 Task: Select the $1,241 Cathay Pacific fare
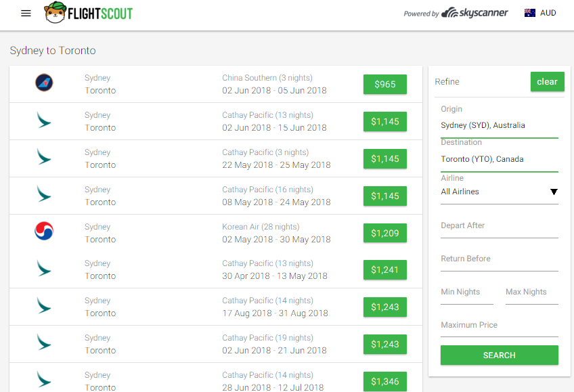384,269
